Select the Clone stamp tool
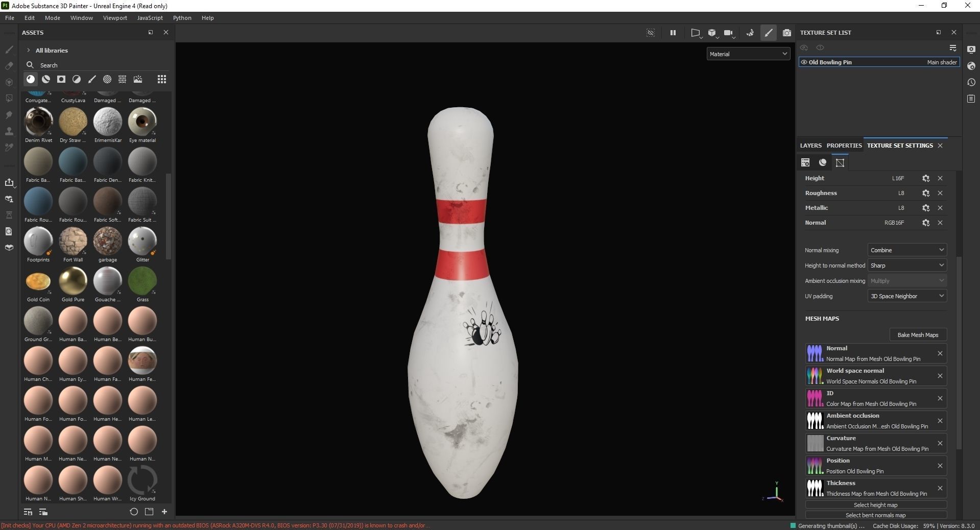Image resolution: width=980 pixels, height=530 pixels. click(x=9, y=132)
